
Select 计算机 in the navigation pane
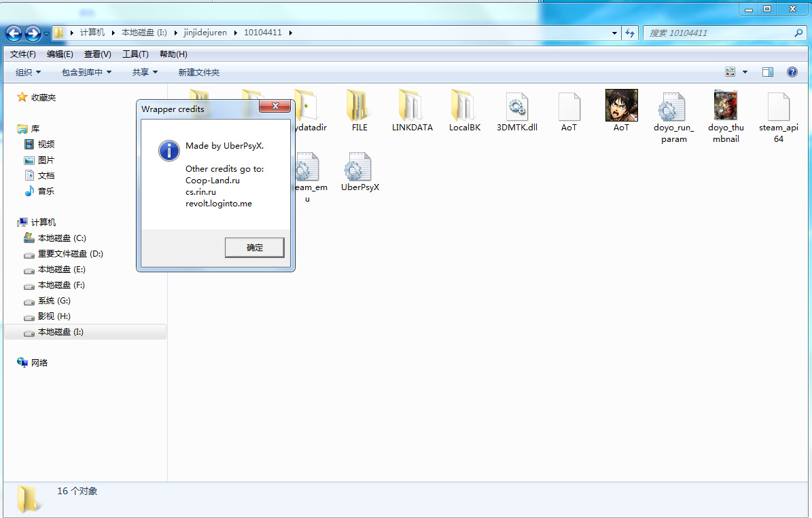[36, 222]
